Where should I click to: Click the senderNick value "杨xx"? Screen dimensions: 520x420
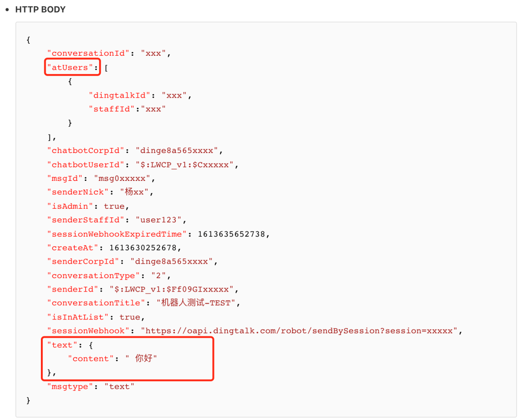point(134,192)
